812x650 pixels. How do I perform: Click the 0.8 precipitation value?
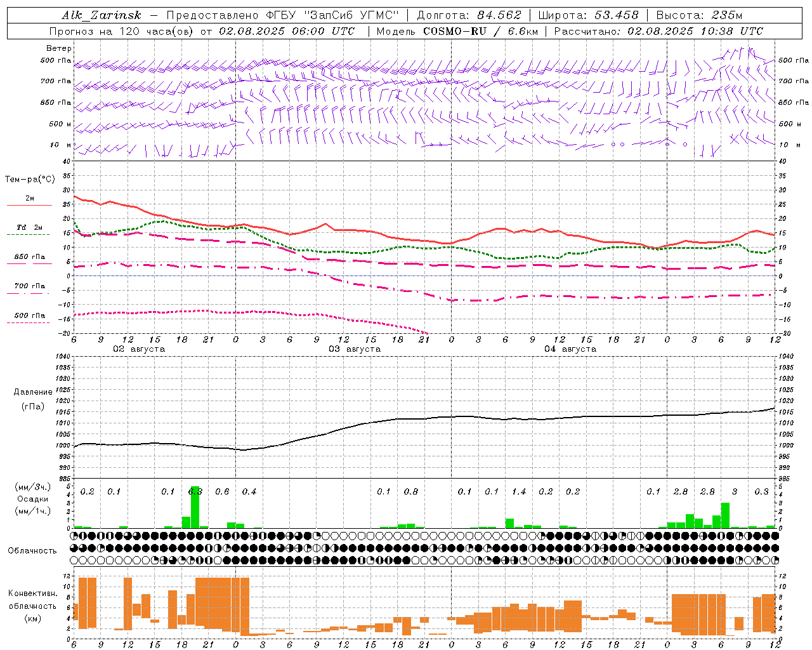coord(411,491)
